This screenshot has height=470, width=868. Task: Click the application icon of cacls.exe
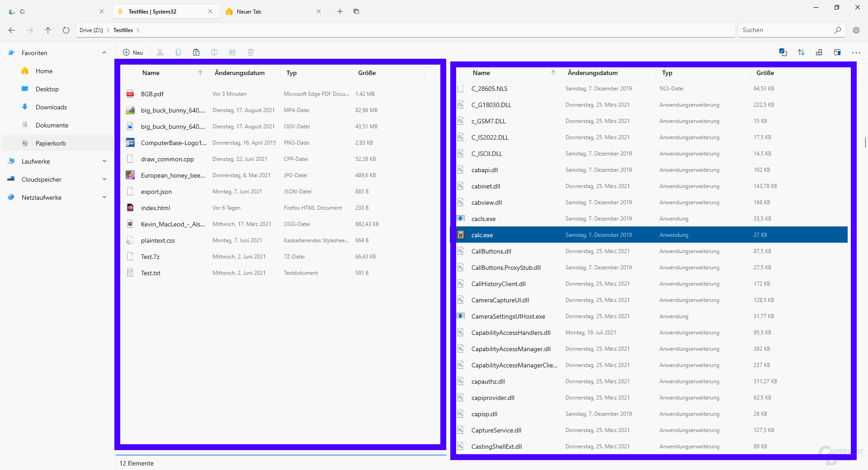pyautogui.click(x=461, y=219)
